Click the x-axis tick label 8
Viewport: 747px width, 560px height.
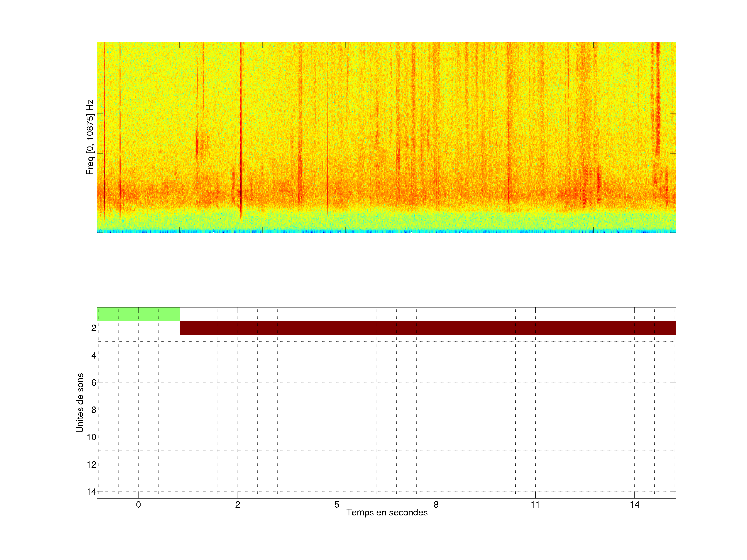(436, 505)
